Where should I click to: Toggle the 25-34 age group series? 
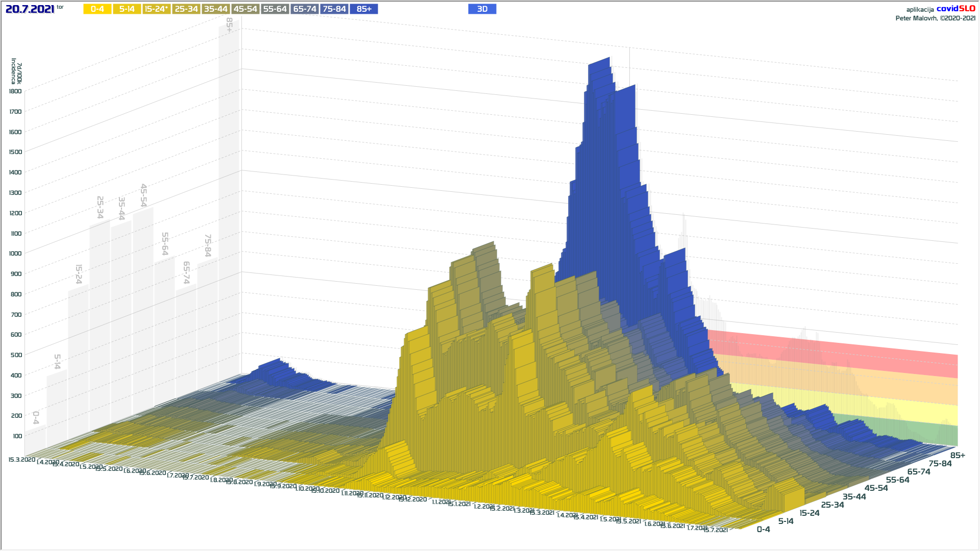(x=186, y=9)
